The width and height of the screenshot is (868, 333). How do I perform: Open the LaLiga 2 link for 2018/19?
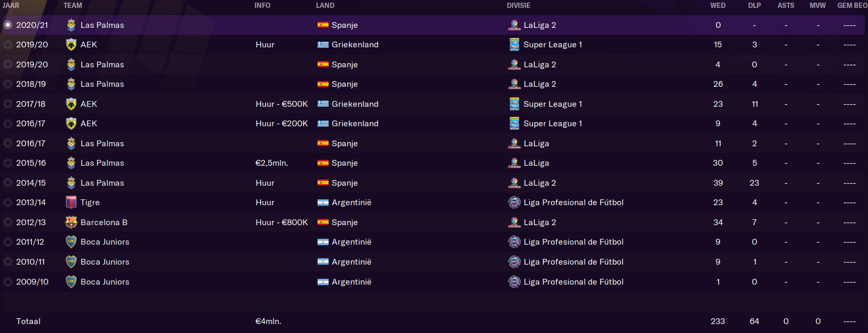[540, 84]
